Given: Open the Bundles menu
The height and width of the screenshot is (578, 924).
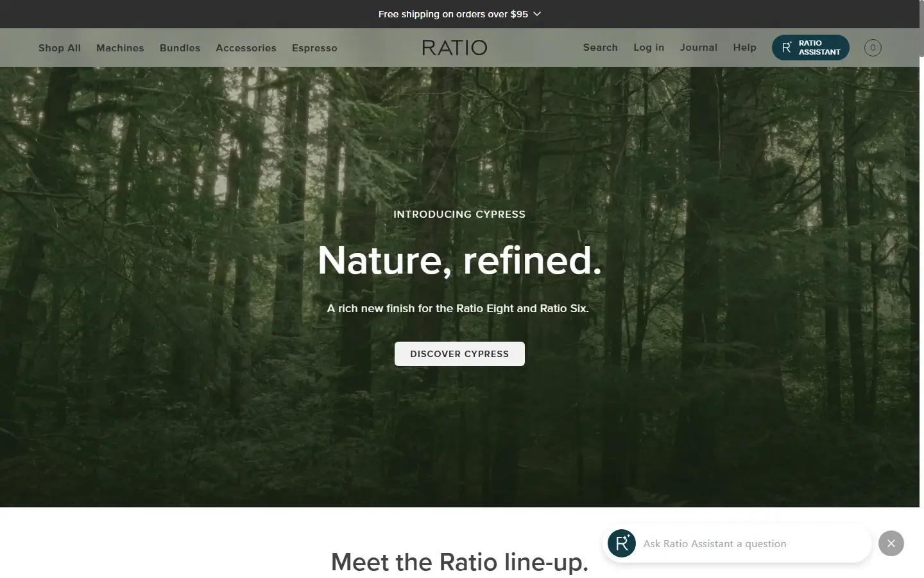Looking at the screenshot, I should [x=180, y=48].
